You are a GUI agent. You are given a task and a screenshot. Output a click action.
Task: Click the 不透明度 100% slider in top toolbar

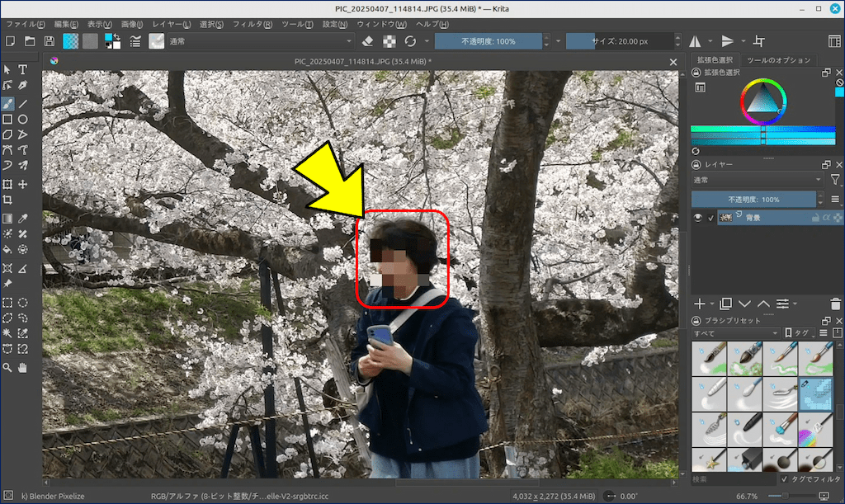pos(489,41)
